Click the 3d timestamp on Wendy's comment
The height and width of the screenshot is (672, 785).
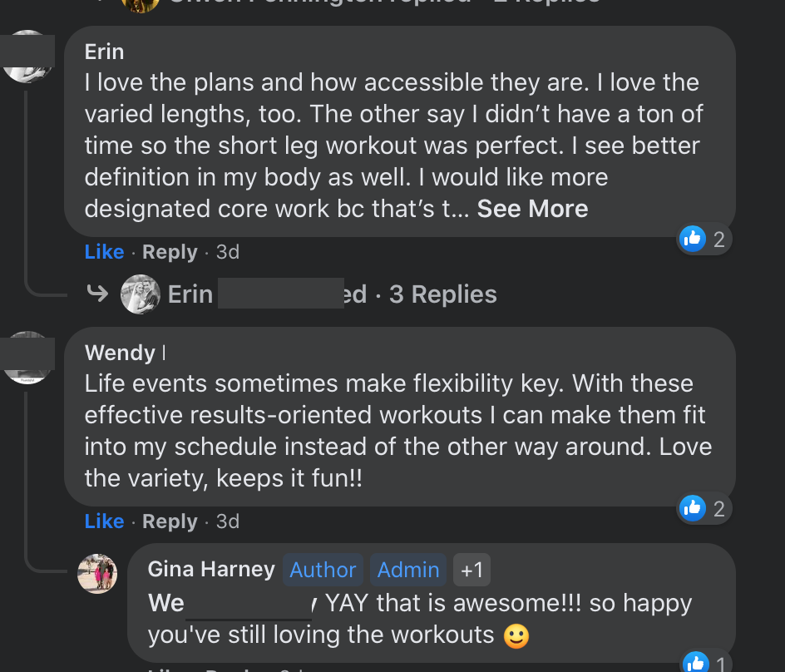click(228, 521)
